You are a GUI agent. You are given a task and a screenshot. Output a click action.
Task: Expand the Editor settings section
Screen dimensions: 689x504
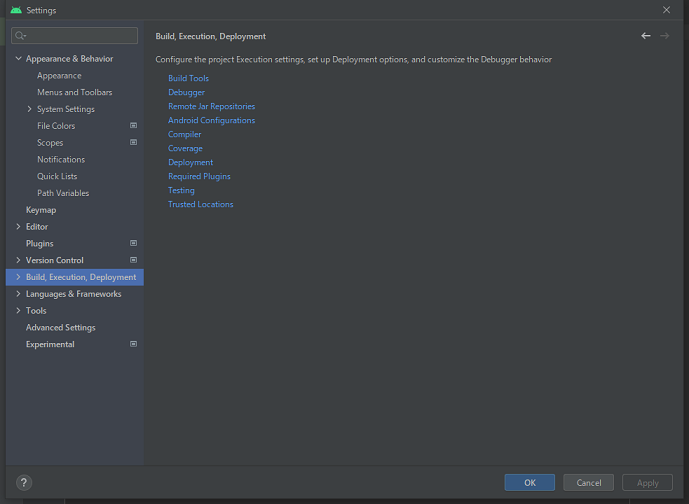(18, 227)
